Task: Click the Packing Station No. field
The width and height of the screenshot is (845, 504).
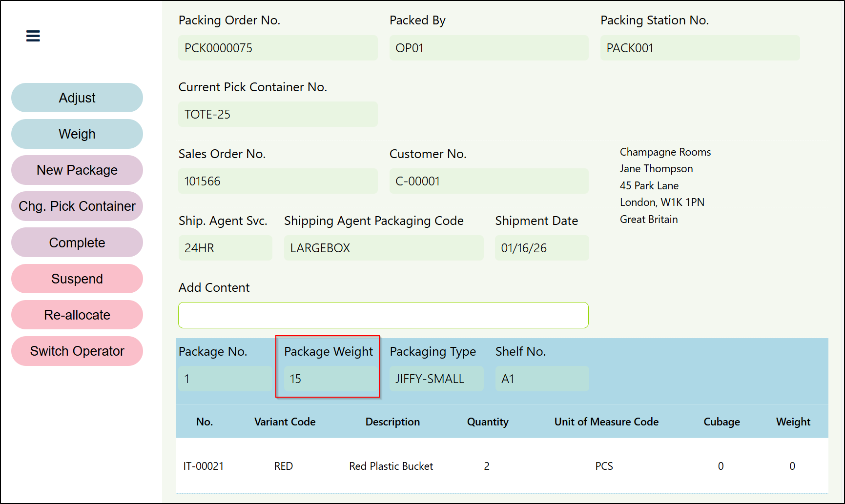Action: (700, 48)
